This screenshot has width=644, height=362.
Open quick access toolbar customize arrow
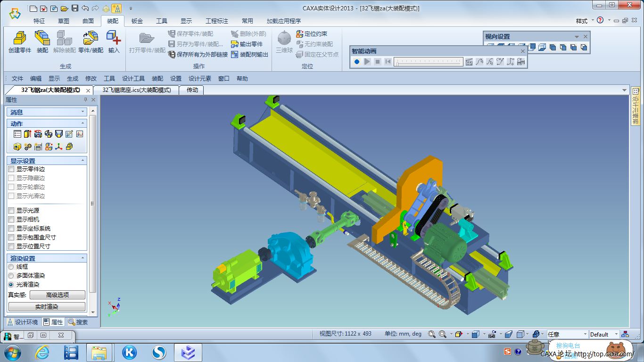point(131,8)
